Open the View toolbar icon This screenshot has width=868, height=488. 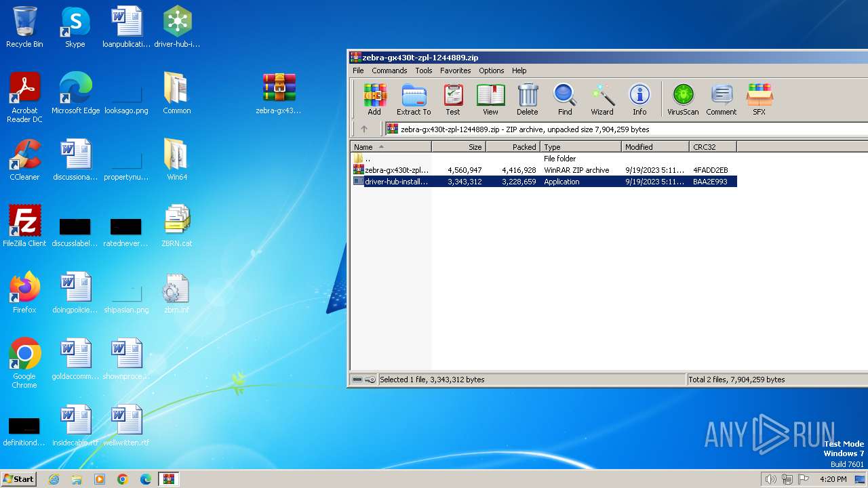[490, 100]
